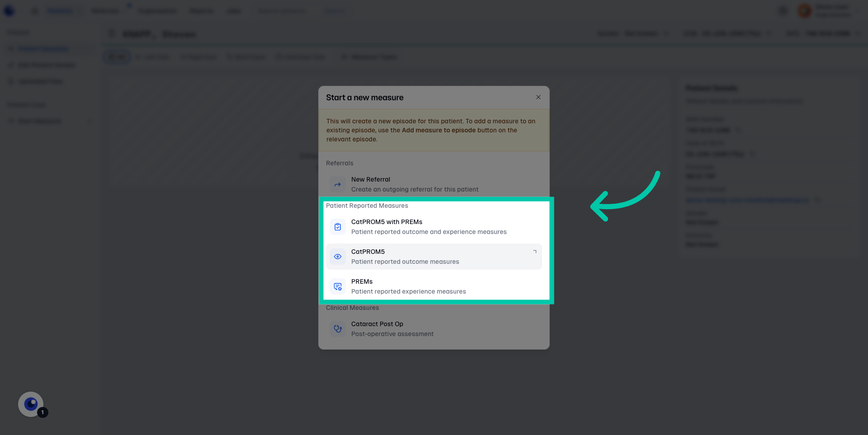
Task: Choose CatPROM5 with PREMs measure
Action: point(434,227)
